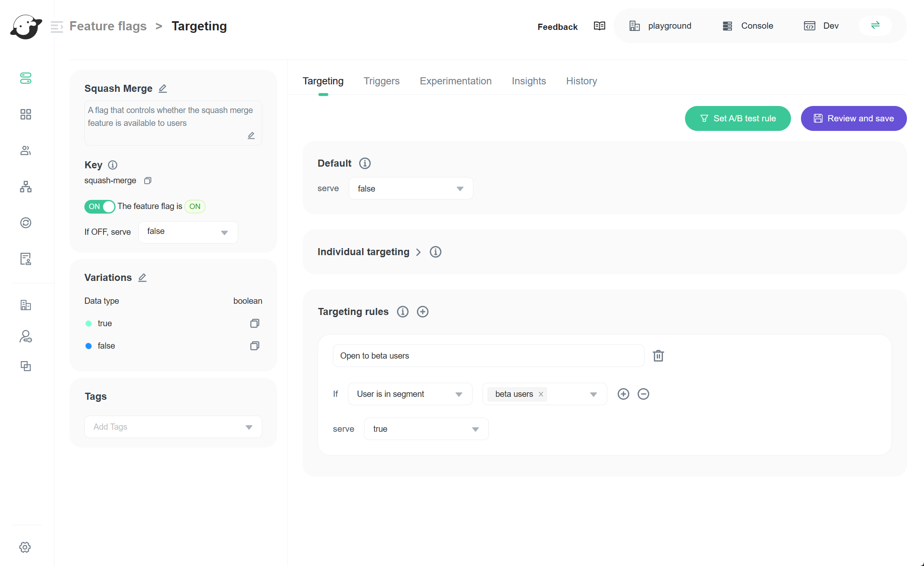Viewport: 924px width, 566px height.
Task: Edit the Squash Merge flag name
Action: point(163,89)
